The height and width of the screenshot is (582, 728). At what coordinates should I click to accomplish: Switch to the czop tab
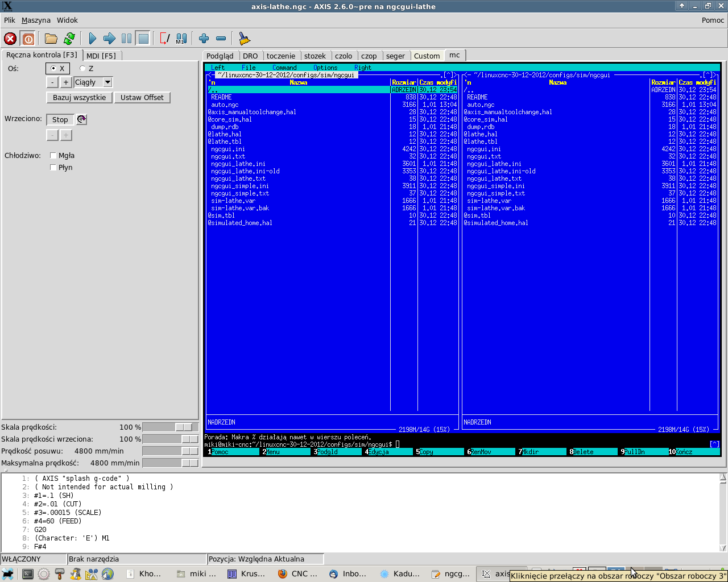tap(369, 56)
